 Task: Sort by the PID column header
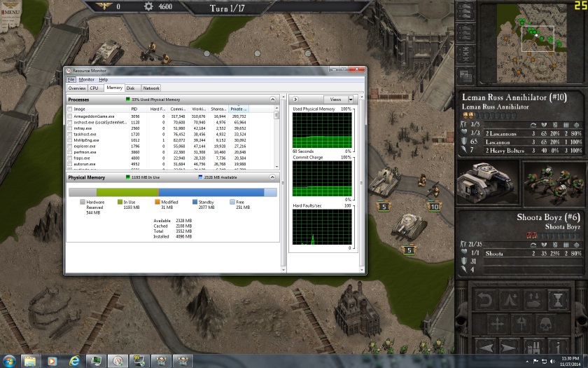136,109
